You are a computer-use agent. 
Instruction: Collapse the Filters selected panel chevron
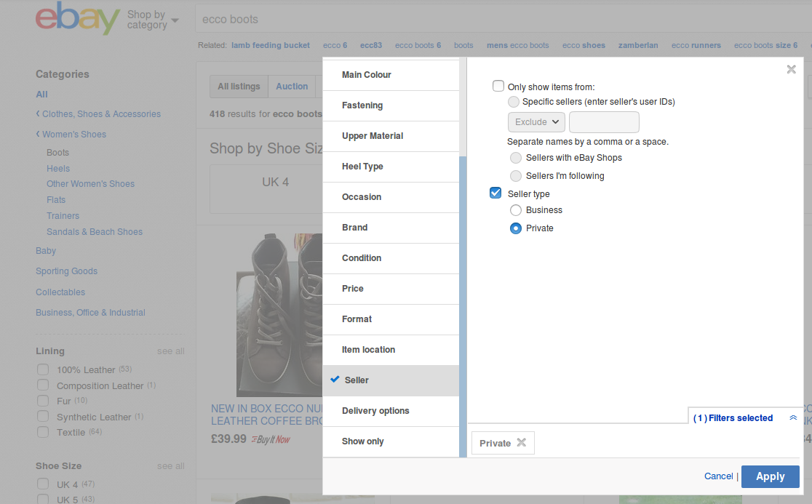coord(793,417)
